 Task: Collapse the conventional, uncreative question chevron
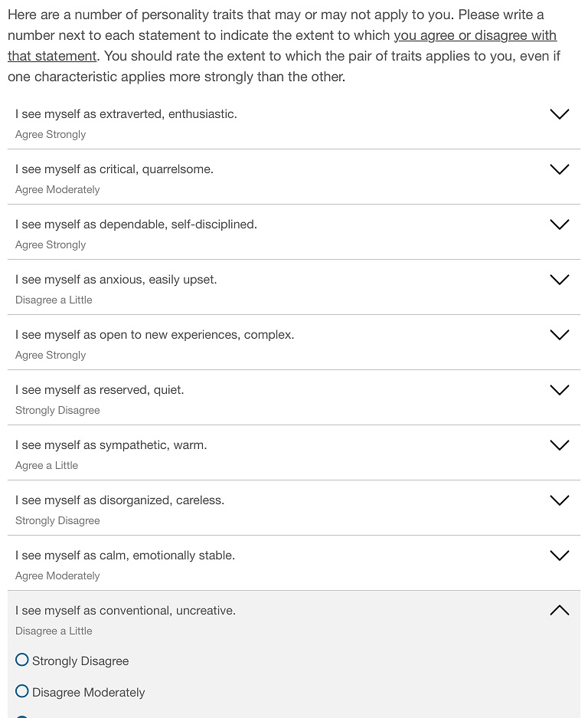560,611
